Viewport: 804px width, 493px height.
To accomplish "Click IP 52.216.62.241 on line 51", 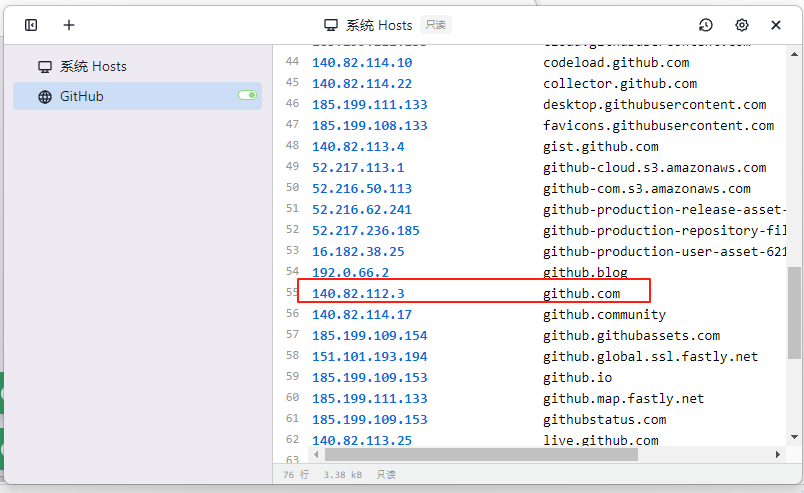I will click(362, 210).
